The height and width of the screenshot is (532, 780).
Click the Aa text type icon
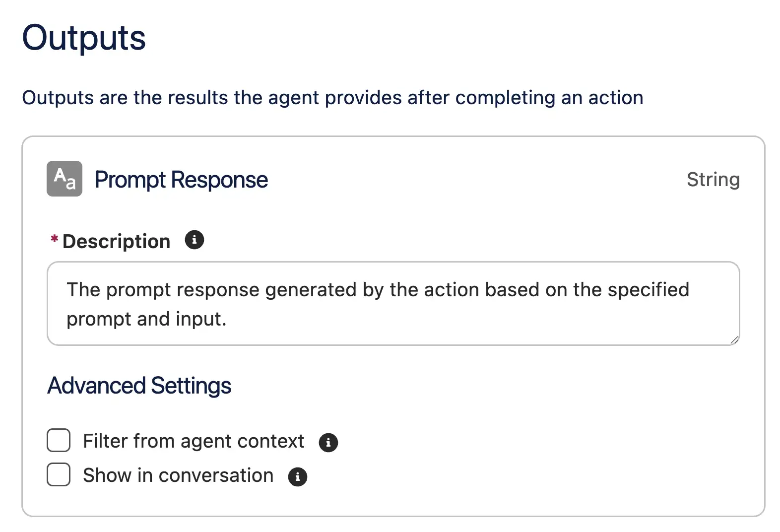point(65,179)
